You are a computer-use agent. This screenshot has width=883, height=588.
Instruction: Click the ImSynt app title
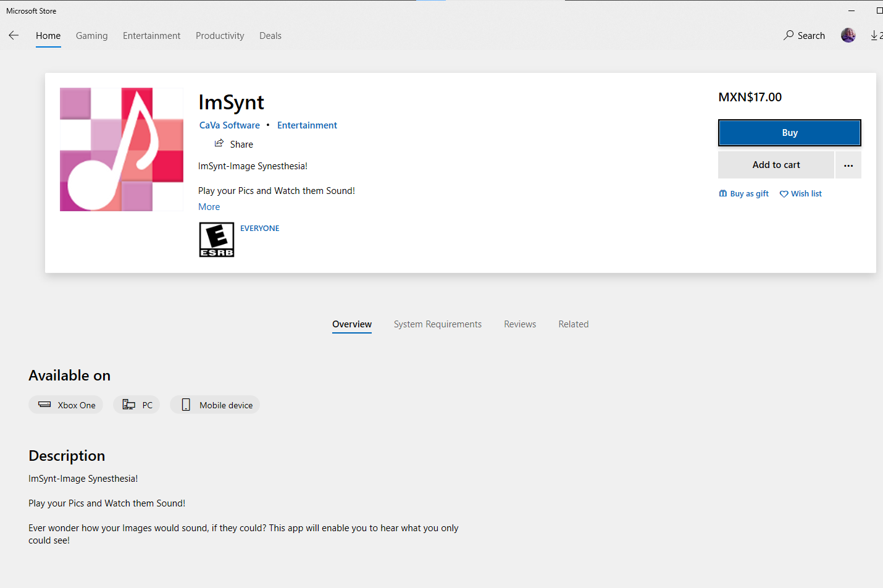(x=232, y=102)
